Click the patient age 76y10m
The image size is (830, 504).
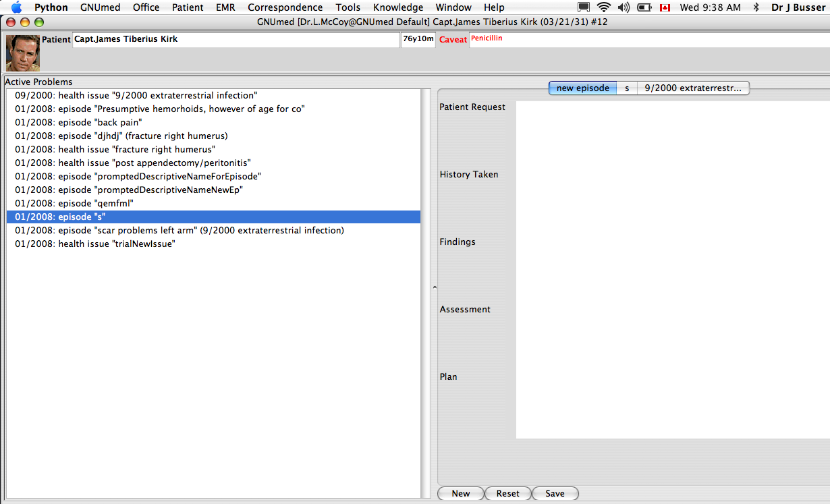tap(418, 40)
